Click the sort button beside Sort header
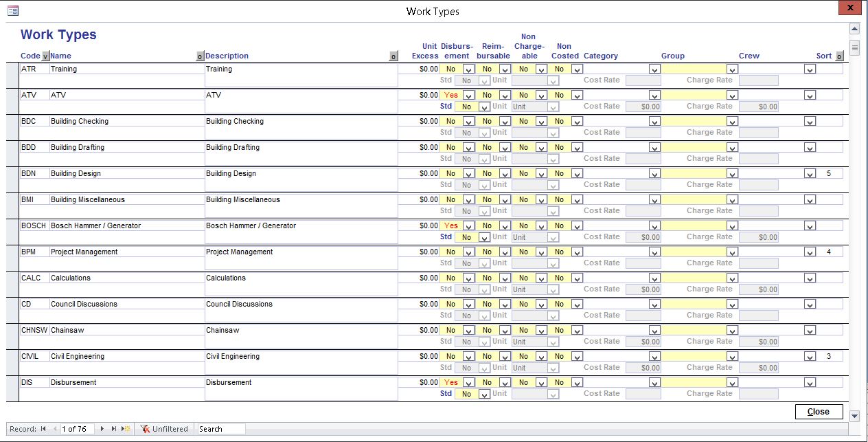This screenshot has height=442, width=868. tap(839, 56)
